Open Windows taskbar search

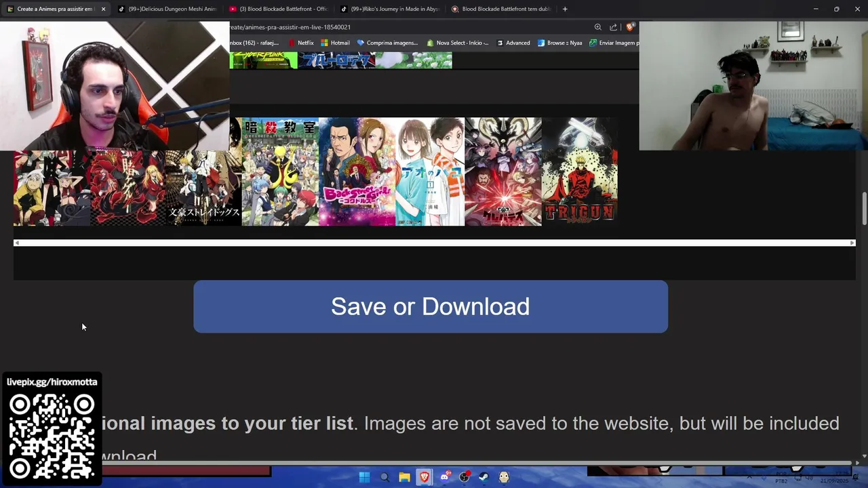384,477
